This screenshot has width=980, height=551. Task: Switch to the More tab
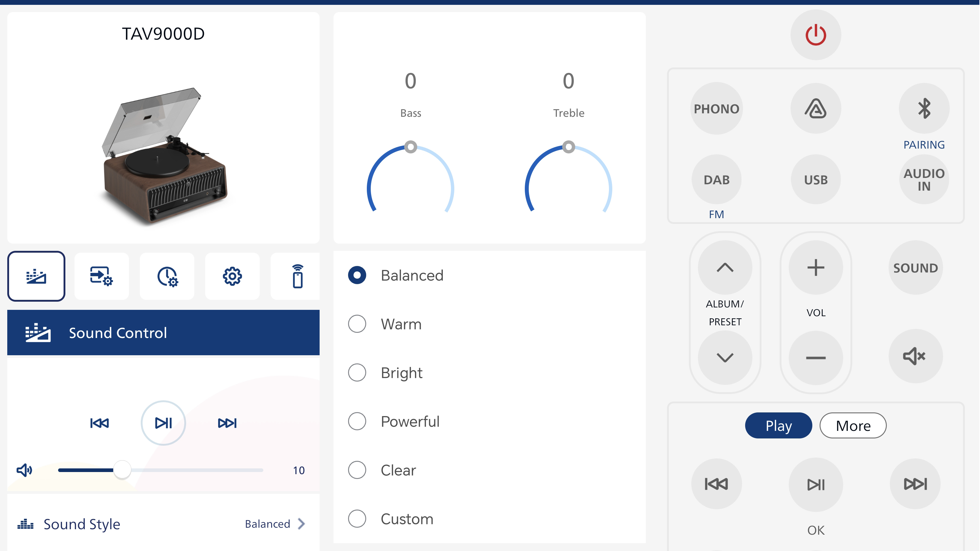click(x=853, y=425)
